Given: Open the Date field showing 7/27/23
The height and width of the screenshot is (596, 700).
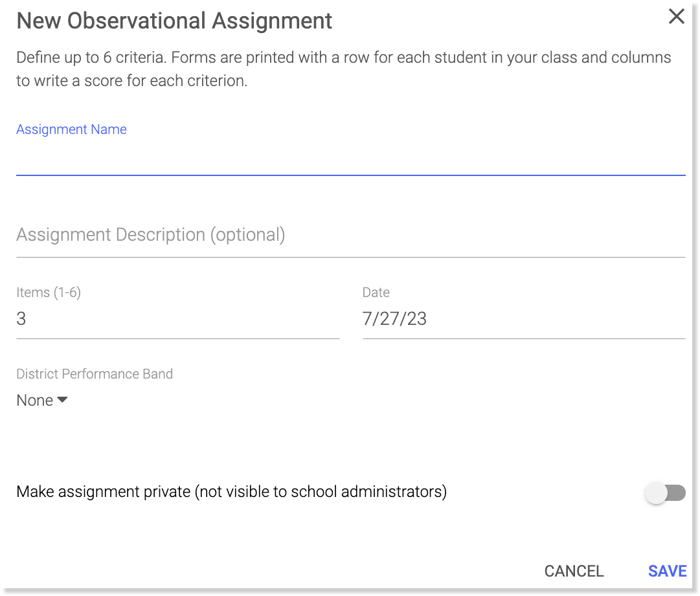Looking at the screenshot, I should (523, 319).
